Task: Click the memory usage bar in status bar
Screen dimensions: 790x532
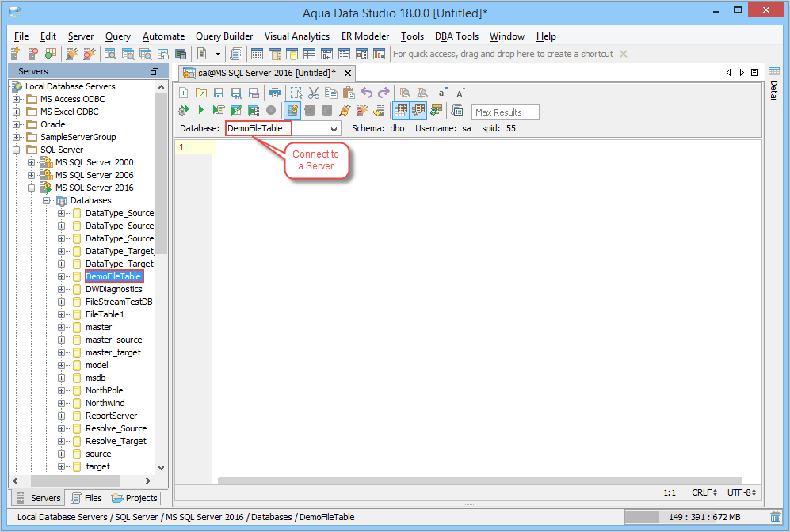Action: tap(696, 517)
